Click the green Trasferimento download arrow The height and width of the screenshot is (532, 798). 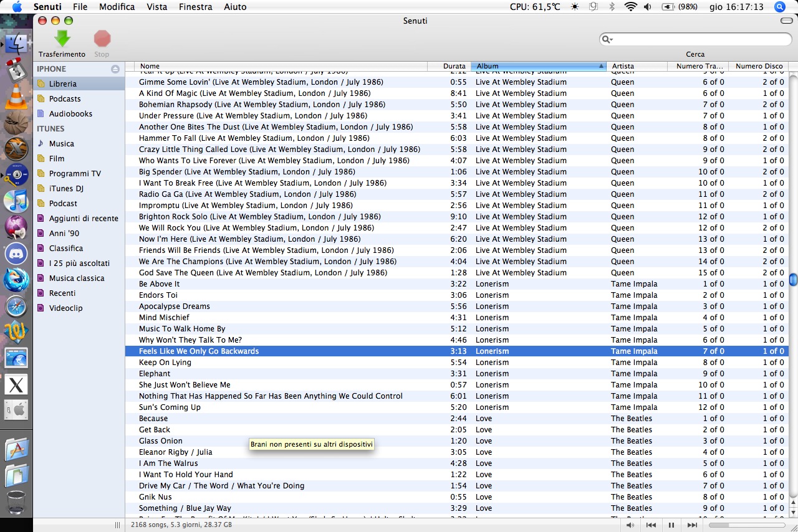point(62,39)
